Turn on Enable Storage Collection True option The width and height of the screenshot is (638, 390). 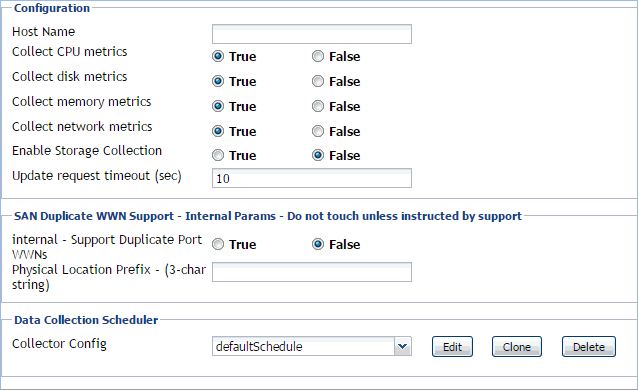tap(218, 155)
